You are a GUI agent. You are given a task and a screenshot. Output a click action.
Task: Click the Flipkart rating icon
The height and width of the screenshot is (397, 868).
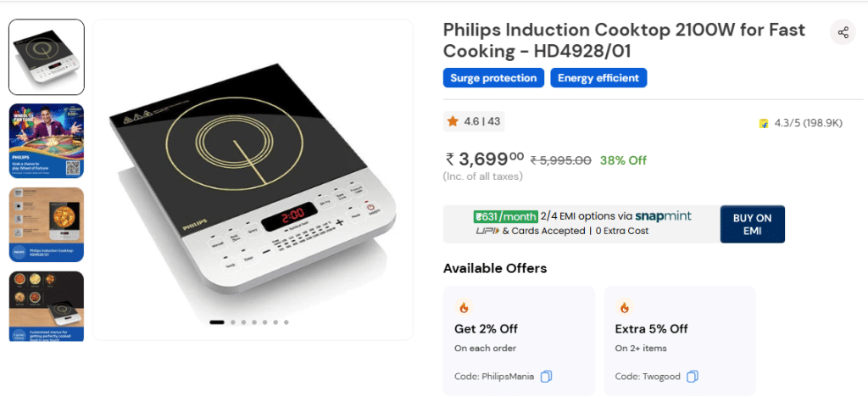(764, 123)
